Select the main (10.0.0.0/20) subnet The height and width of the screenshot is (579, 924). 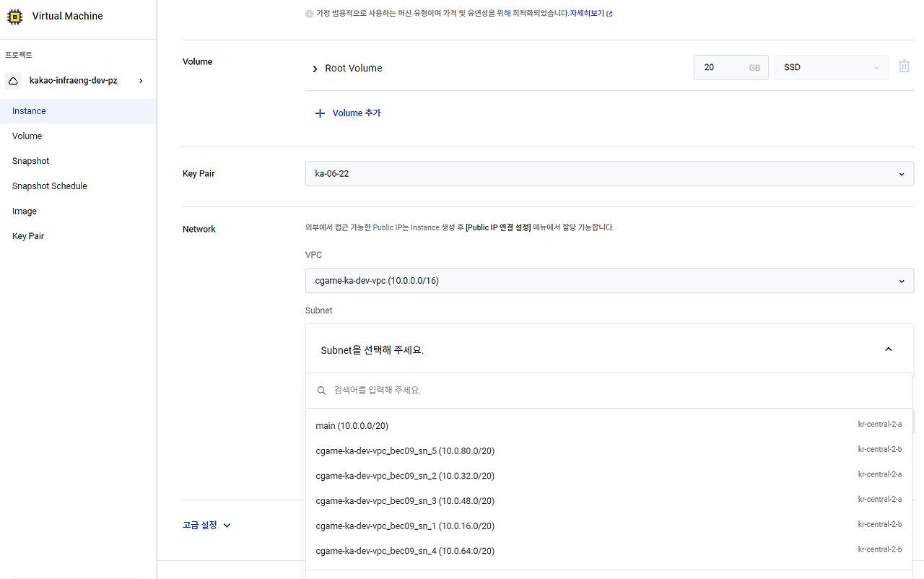pyautogui.click(x=352, y=425)
